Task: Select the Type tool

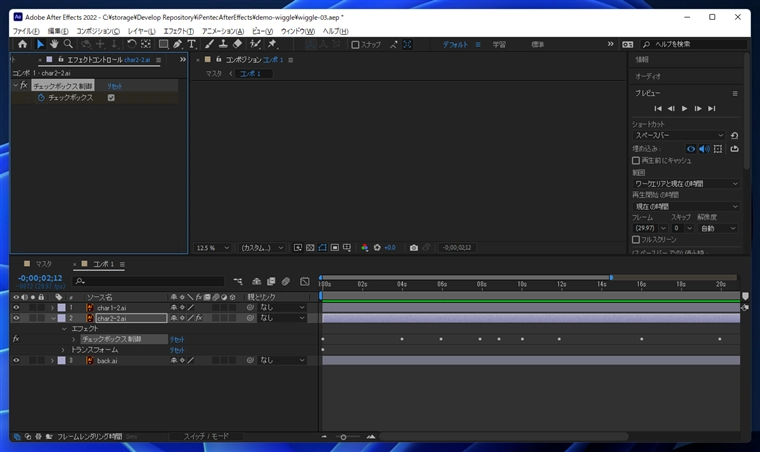Action: point(191,44)
